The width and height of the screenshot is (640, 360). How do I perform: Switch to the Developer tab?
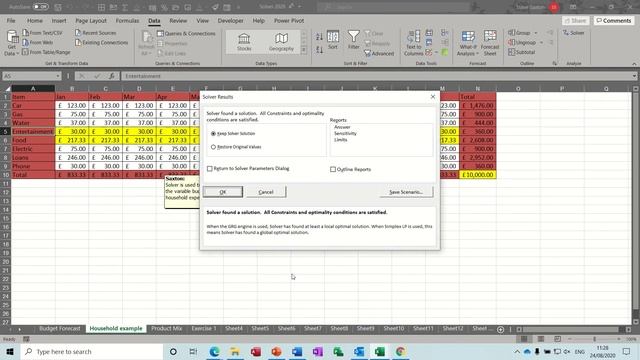pyautogui.click(x=230, y=20)
